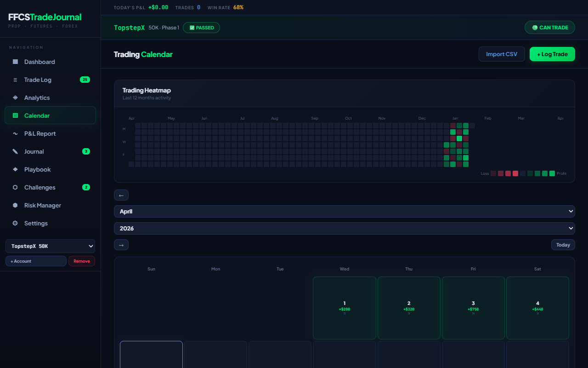Click the TRADES count 0
Viewport: 588px width, 368px height.
pos(198,7)
